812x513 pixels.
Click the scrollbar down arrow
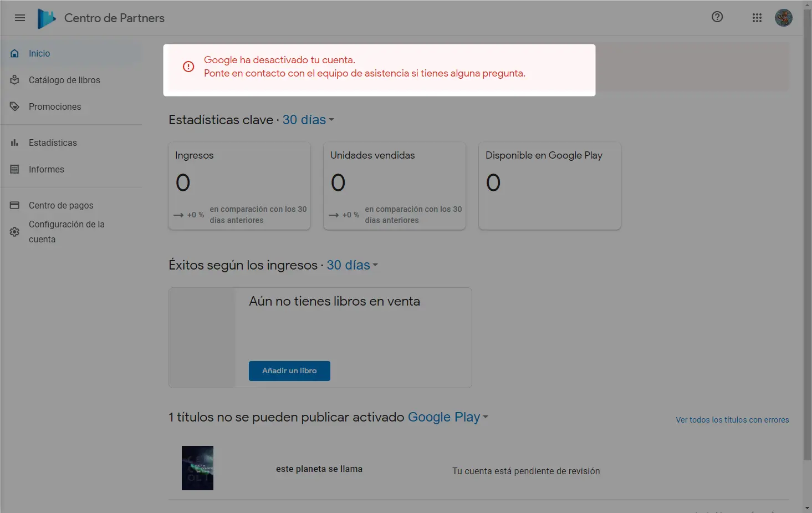(x=807, y=508)
